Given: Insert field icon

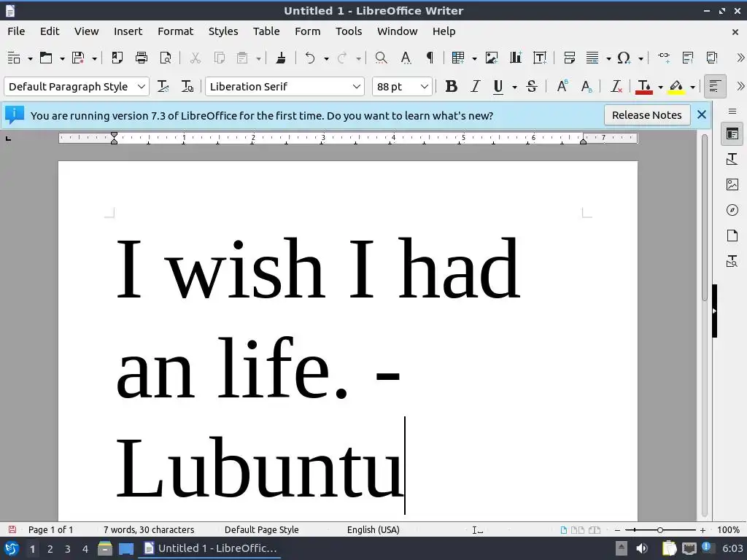Looking at the screenshot, I should tap(592, 58).
